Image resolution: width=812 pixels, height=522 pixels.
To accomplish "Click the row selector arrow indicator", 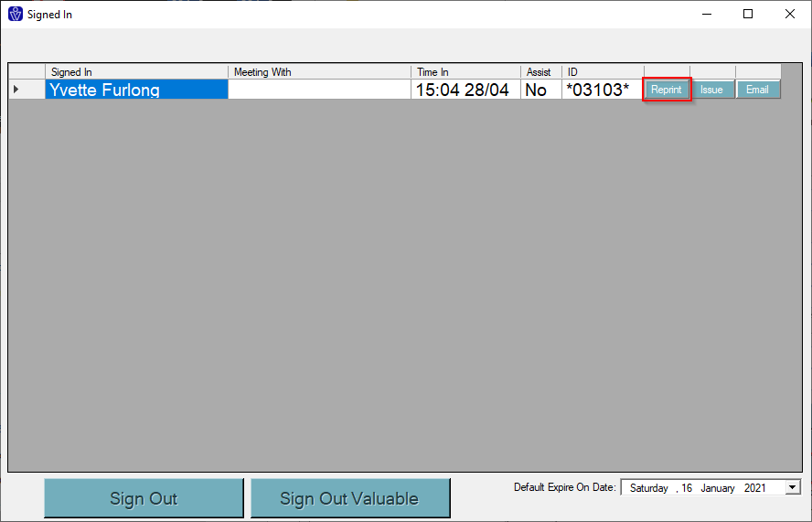I will pos(16,90).
